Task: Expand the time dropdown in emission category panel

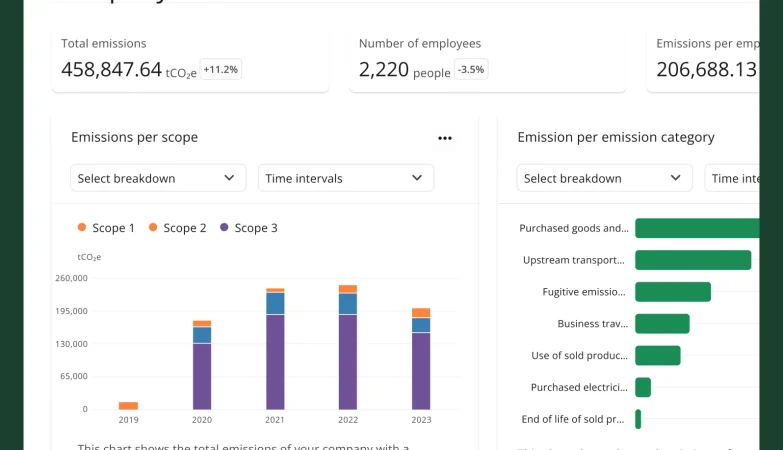Action: coord(740,178)
